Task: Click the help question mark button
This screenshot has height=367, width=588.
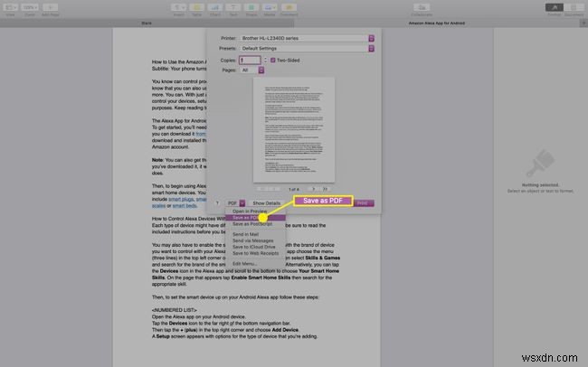Action: click(217, 203)
